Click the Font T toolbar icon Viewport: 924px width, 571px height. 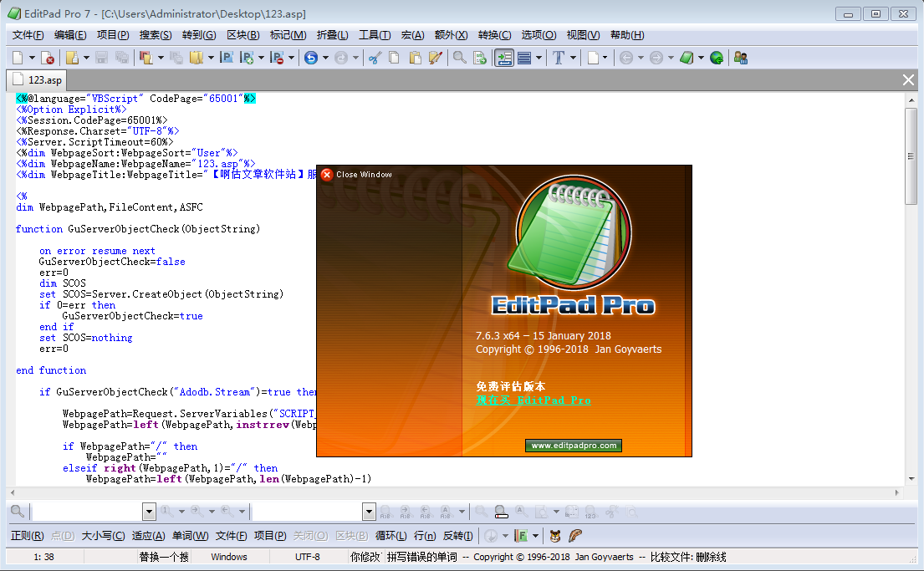tap(559, 58)
